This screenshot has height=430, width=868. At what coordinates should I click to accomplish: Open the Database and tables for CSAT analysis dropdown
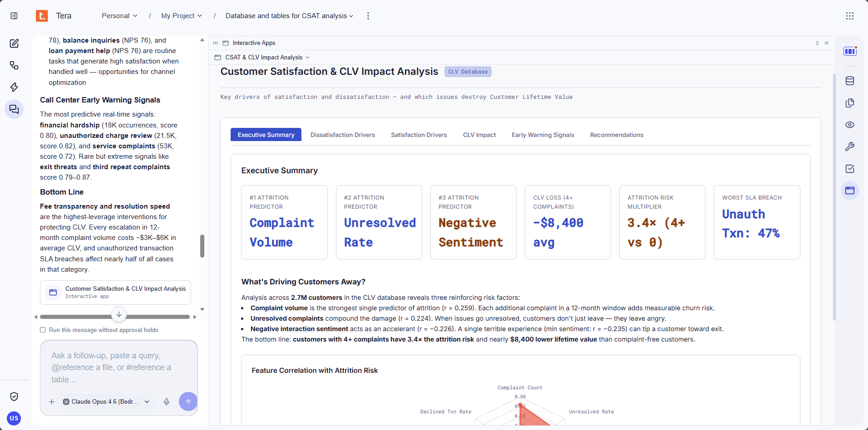(289, 16)
